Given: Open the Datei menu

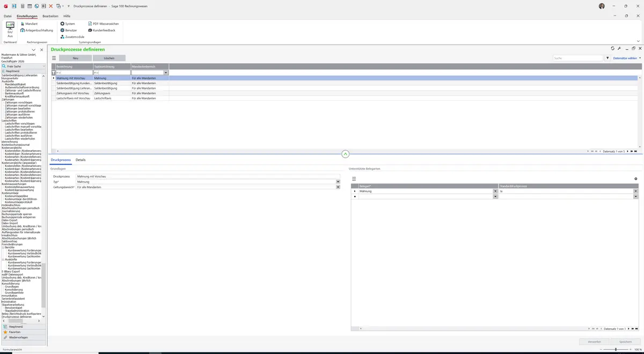Looking at the screenshot, I should (x=8, y=16).
